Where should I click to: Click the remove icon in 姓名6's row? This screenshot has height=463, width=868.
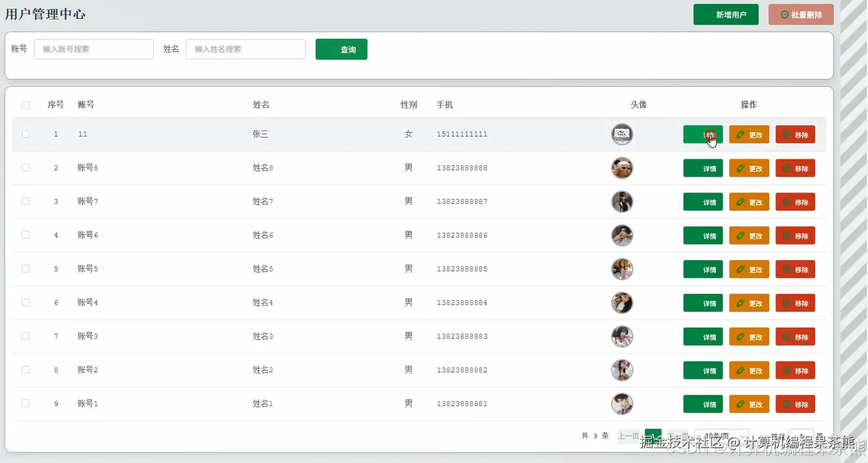coord(788,235)
